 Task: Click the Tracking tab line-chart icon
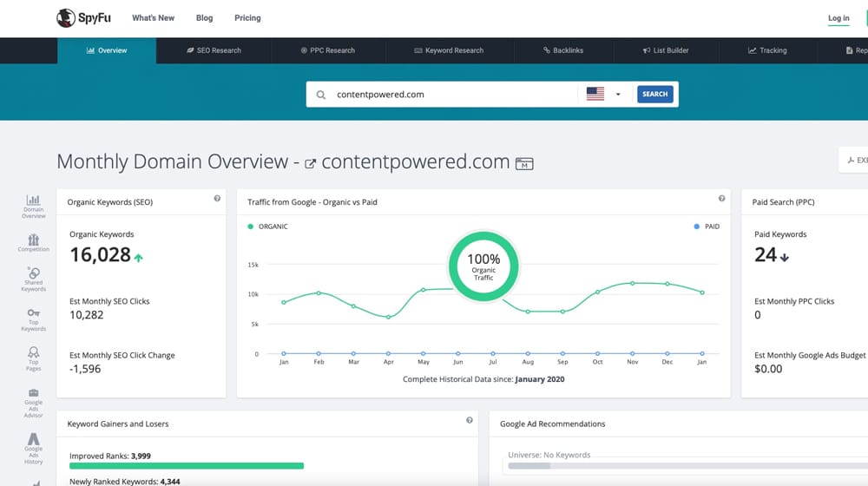click(752, 50)
